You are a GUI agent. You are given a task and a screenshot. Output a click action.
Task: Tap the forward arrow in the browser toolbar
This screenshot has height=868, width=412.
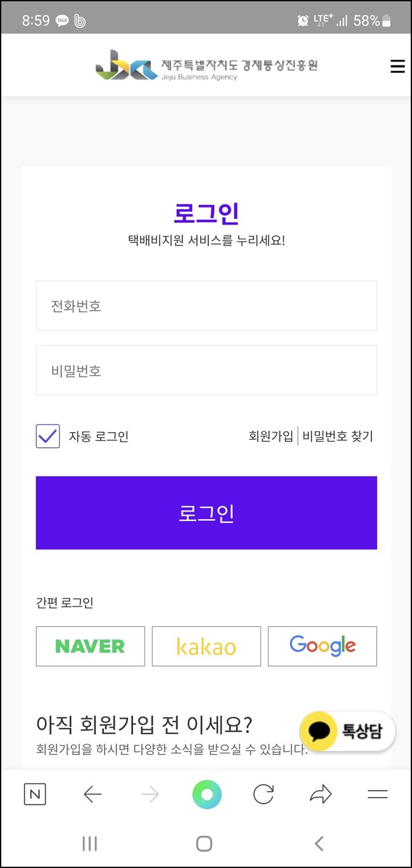tap(150, 793)
